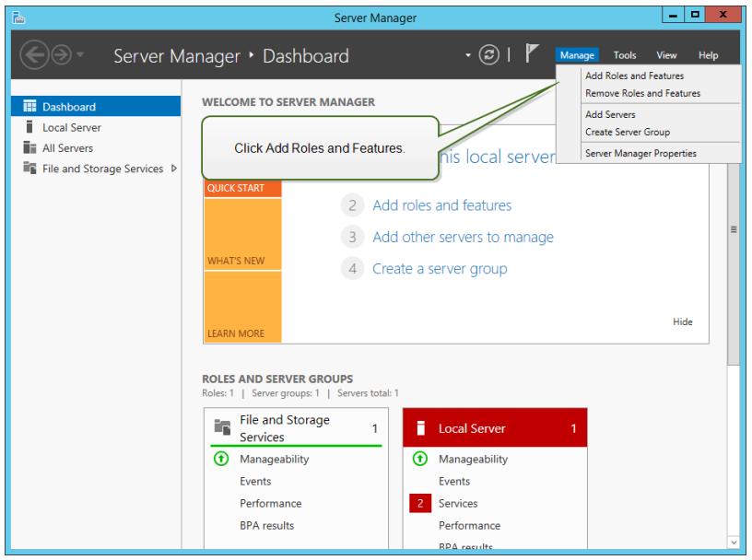Click the forward navigation arrow icon
Screen dimensions: 752x560
pyautogui.click(x=62, y=55)
